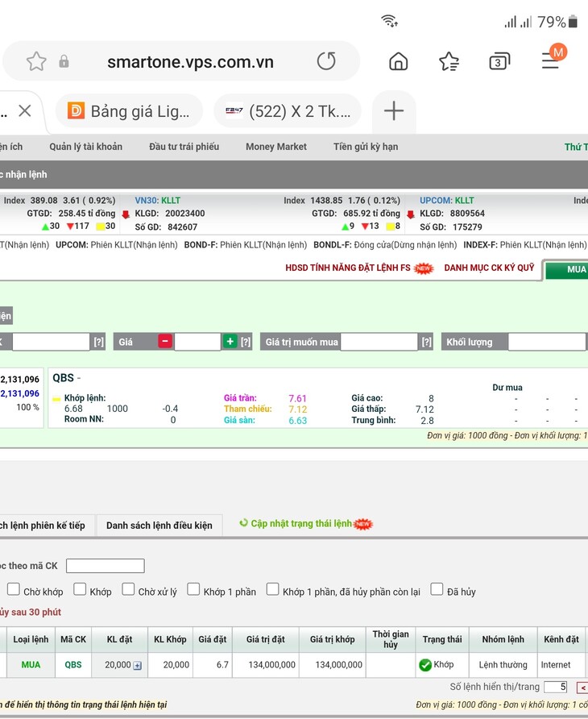Click the Giá price input field
The image size is (588, 719).
[x=197, y=342]
